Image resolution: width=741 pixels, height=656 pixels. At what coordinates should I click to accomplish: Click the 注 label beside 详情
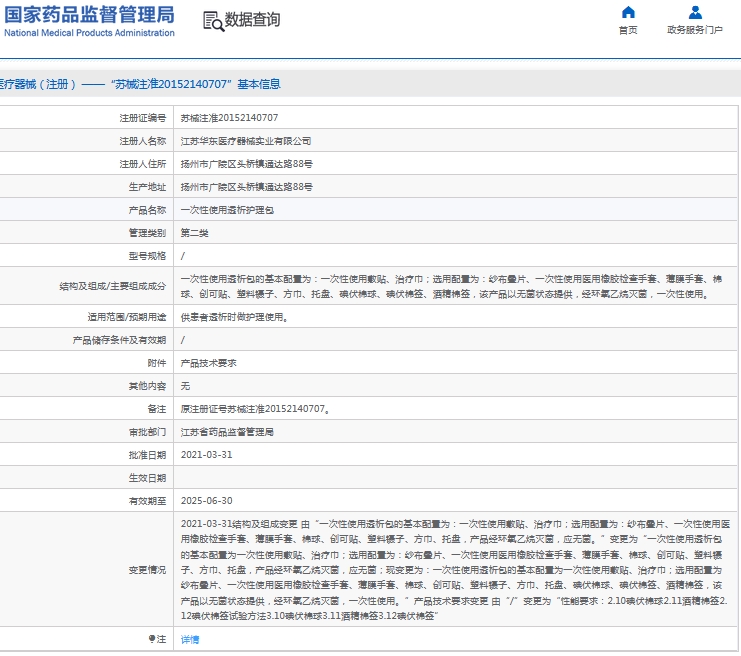pos(157,639)
